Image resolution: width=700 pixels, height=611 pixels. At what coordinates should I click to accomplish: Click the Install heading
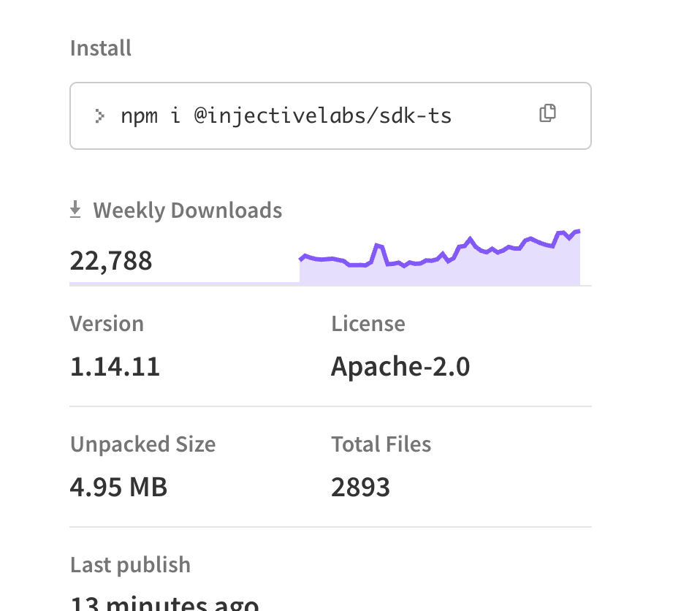(101, 48)
